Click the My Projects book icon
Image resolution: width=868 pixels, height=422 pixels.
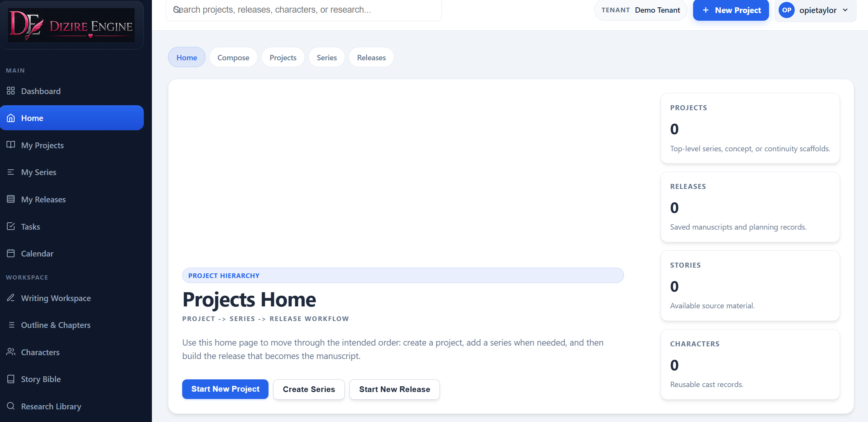(x=11, y=145)
